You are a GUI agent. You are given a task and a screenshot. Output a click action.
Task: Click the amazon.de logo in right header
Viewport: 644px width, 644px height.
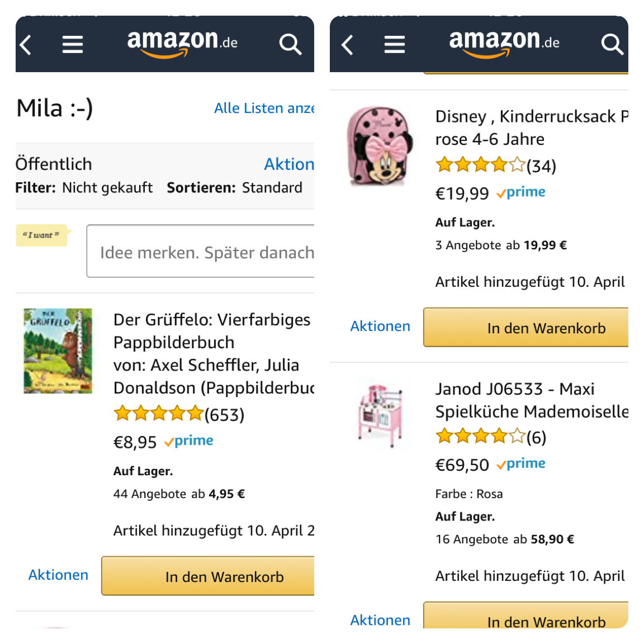click(x=504, y=44)
